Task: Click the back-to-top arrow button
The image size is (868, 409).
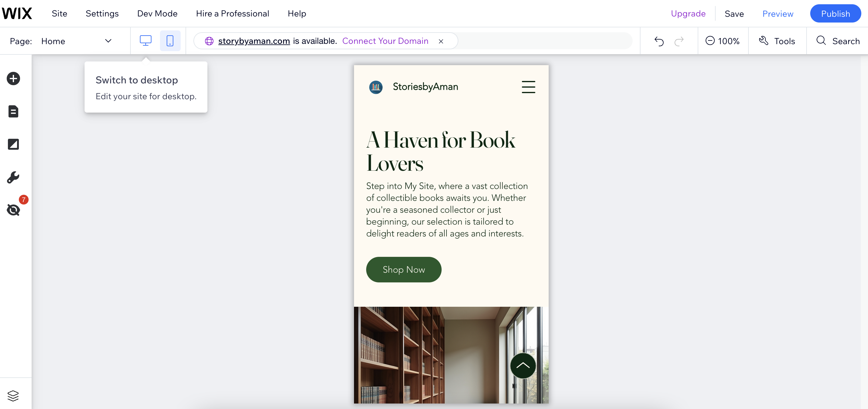Action: click(x=523, y=365)
